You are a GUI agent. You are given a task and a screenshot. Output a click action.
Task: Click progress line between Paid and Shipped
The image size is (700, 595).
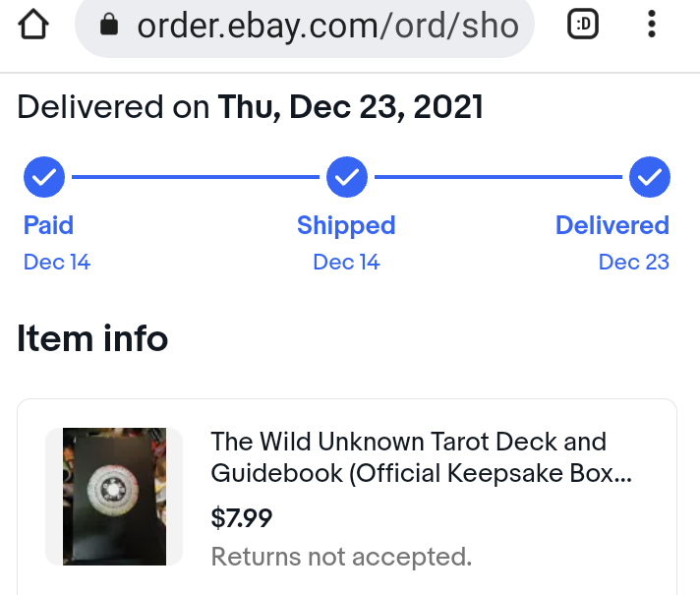(x=195, y=178)
